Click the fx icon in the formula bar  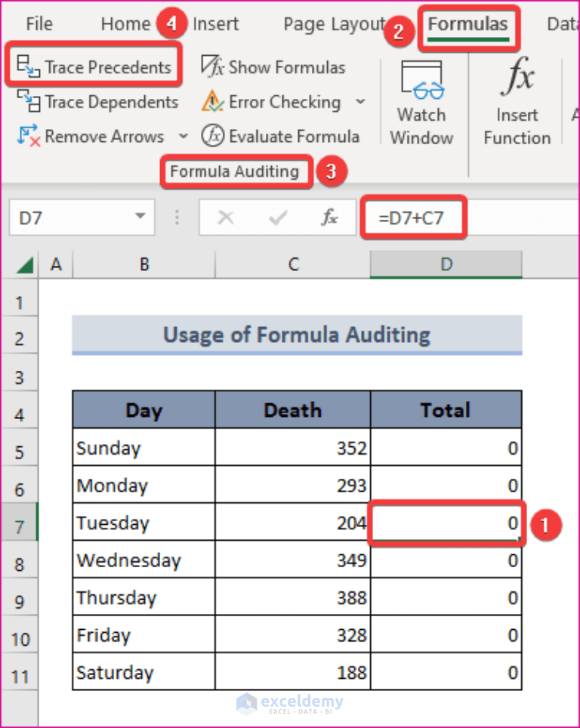(x=329, y=217)
